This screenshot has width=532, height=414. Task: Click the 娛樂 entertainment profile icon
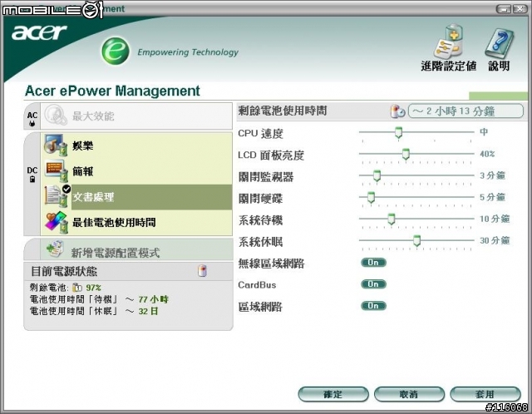56,145
